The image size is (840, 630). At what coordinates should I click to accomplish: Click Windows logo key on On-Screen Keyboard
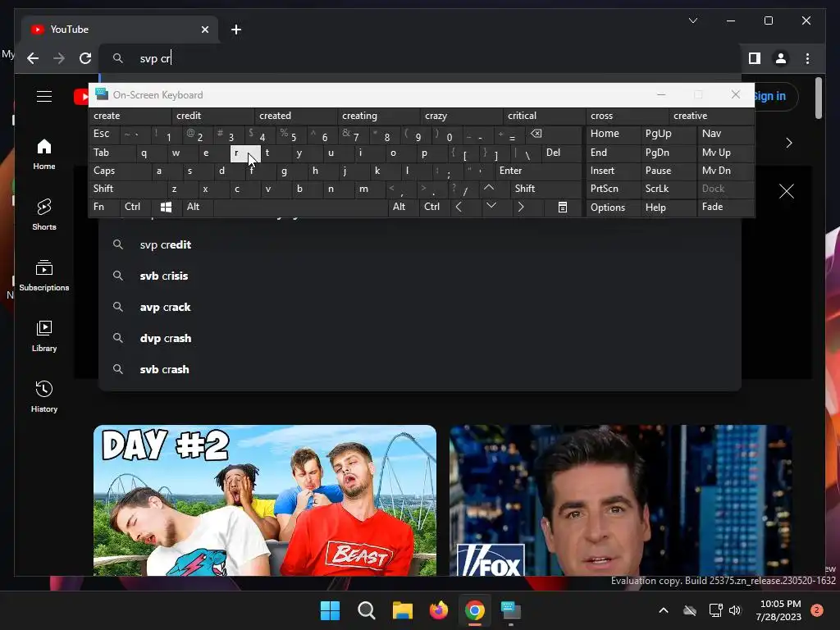click(166, 207)
